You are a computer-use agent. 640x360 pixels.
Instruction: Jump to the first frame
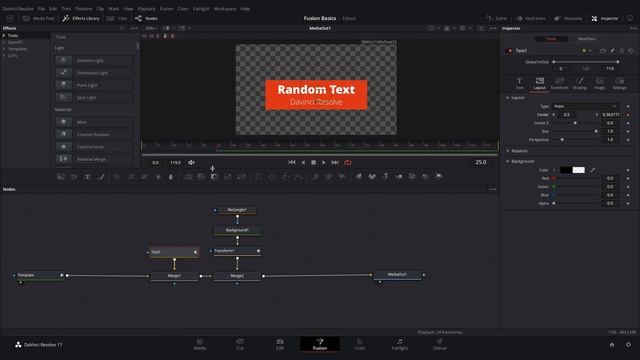click(x=292, y=162)
